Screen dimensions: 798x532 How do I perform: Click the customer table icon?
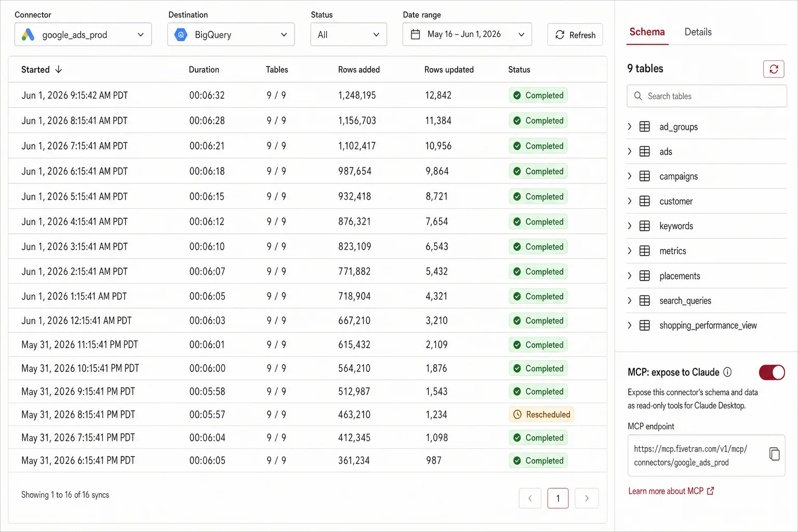coord(645,201)
